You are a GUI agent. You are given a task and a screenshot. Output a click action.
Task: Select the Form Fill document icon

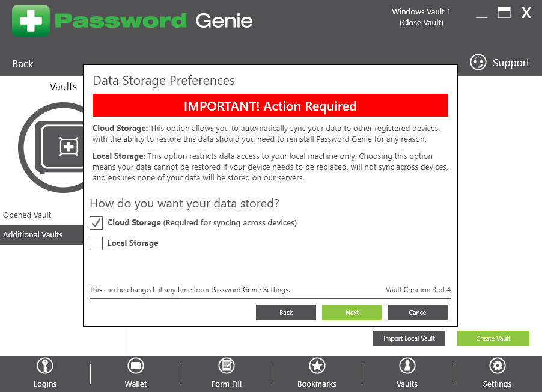coord(227,366)
